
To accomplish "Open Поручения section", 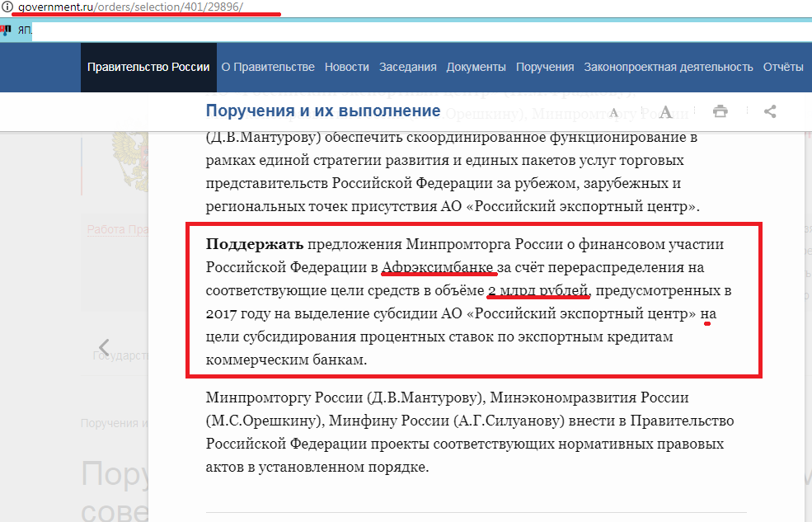I will [545, 68].
